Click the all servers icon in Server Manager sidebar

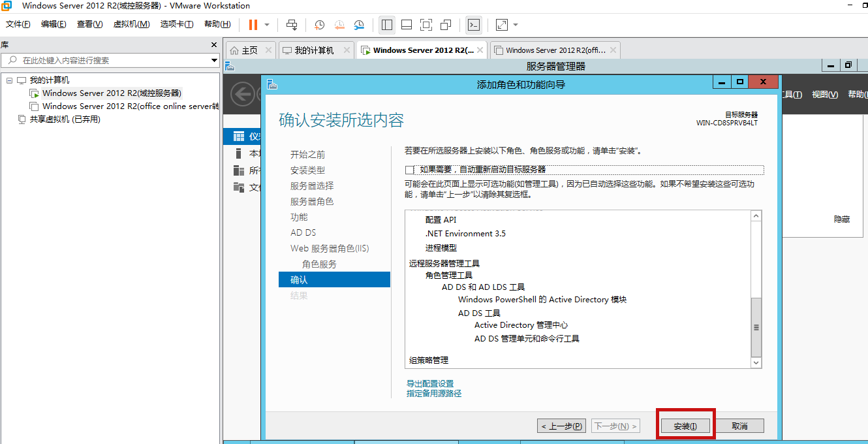point(238,170)
